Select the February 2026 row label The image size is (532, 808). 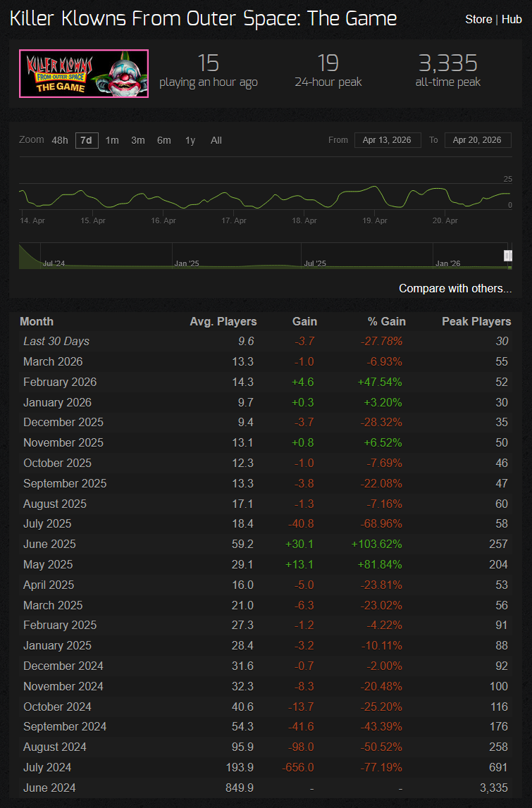(60, 383)
